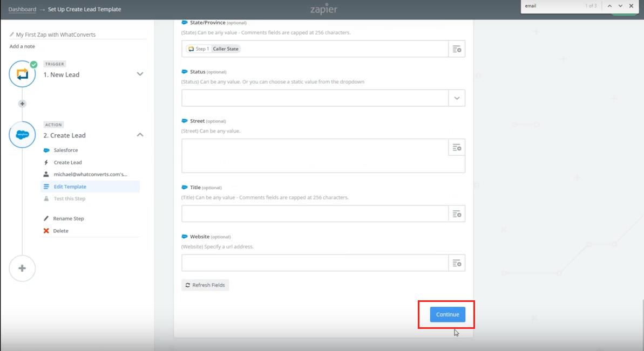Click the browser find box containing email
The image size is (644, 351).
(552, 6)
